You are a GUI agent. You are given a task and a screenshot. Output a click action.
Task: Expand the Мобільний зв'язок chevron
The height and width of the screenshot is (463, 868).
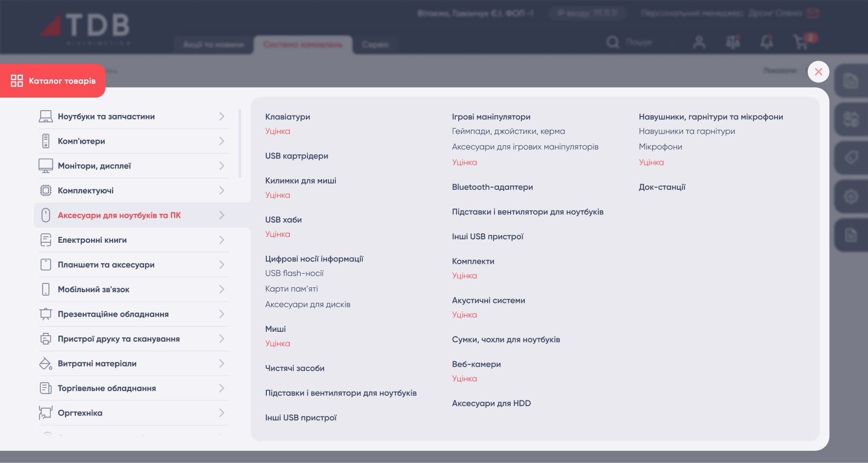(222, 289)
